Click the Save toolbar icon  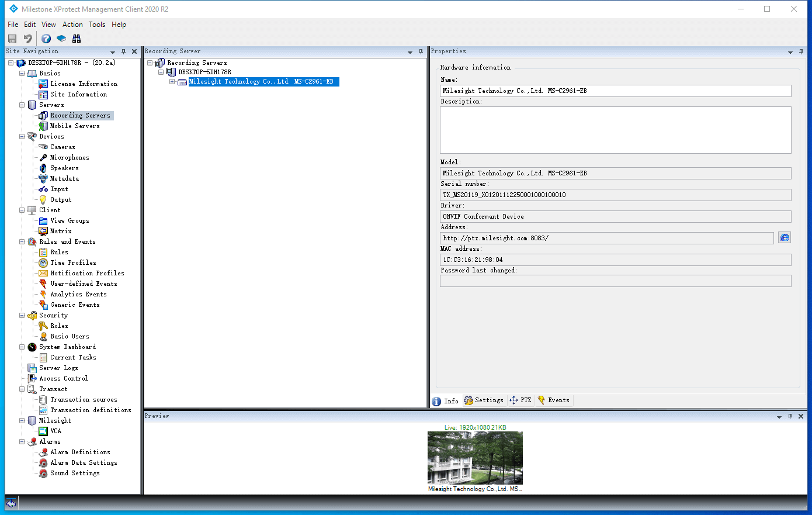(12, 39)
